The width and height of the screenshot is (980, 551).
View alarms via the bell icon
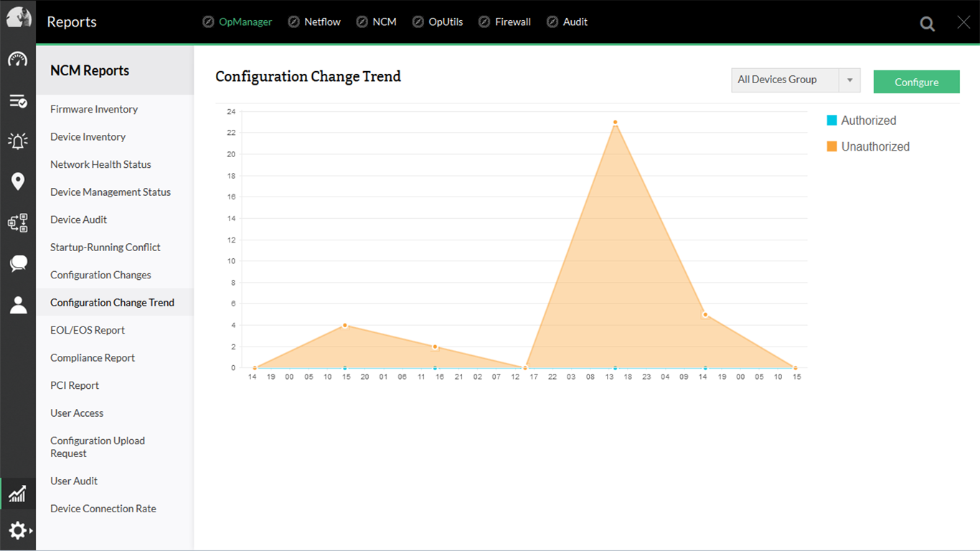coord(18,141)
